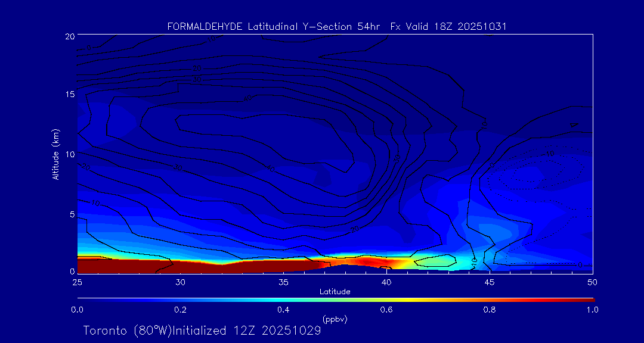Screen dimensions: 644x343
Task: Click the 0.4 value on the color scale
Action: [x=283, y=310]
